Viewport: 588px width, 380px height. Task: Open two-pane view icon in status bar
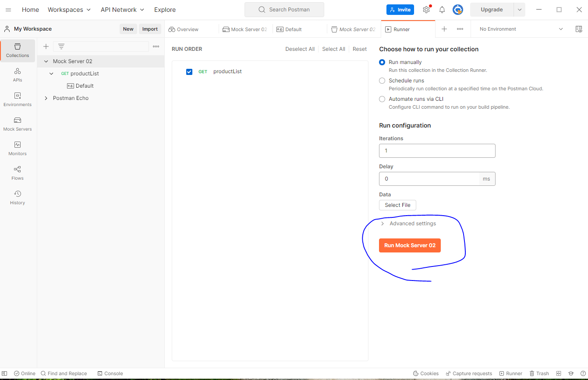pos(559,373)
